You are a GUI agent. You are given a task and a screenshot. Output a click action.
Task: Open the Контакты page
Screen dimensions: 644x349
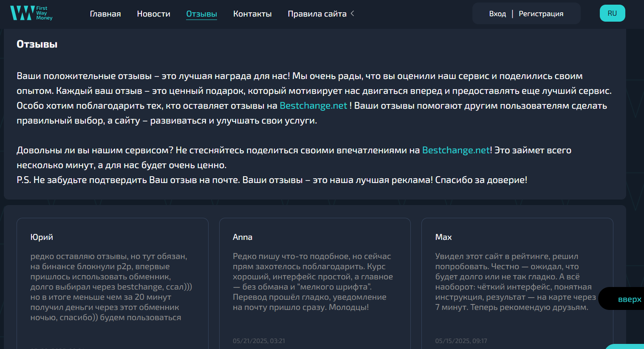tap(252, 14)
